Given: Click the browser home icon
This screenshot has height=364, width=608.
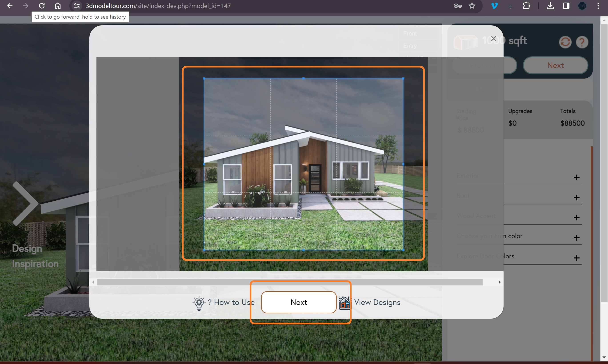Looking at the screenshot, I should (x=58, y=6).
